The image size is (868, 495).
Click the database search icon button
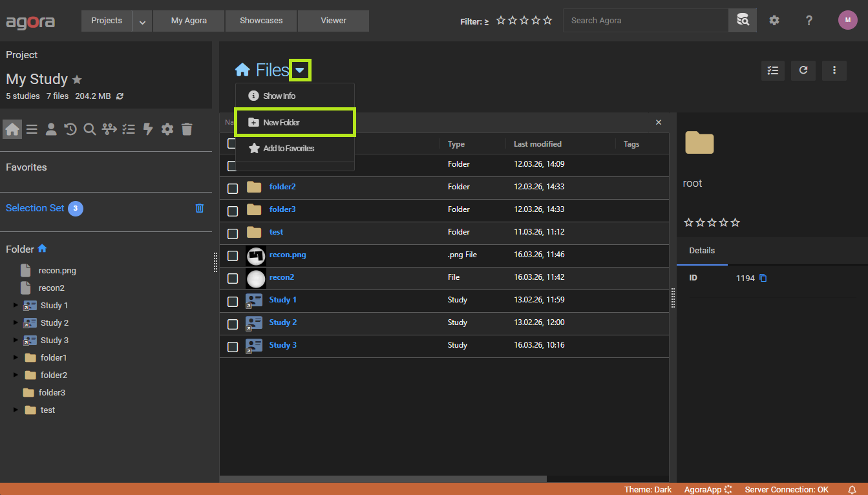coord(743,21)
